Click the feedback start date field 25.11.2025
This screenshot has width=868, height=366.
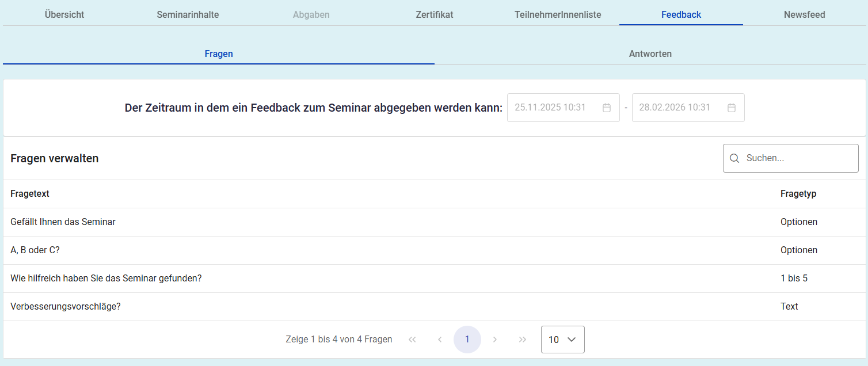[x=553, y=108]
